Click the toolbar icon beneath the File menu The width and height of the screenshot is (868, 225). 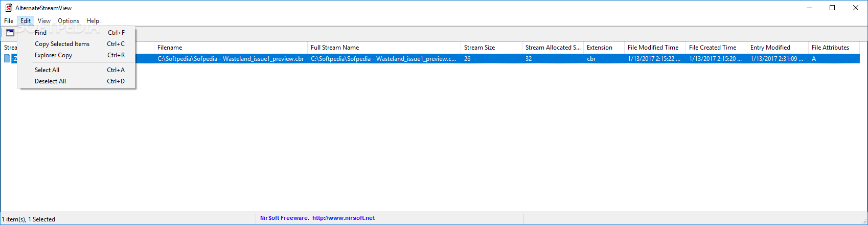pos(10,33)
